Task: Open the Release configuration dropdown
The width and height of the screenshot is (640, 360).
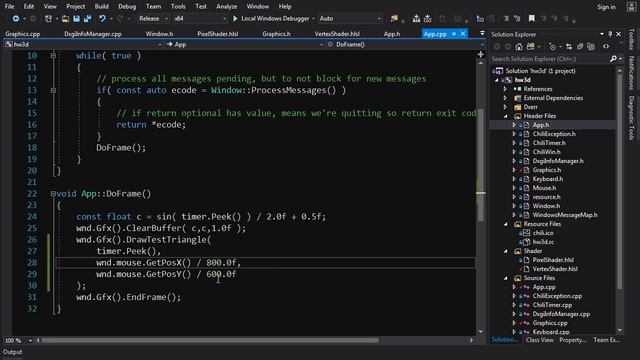Action: tap(153, 19)
